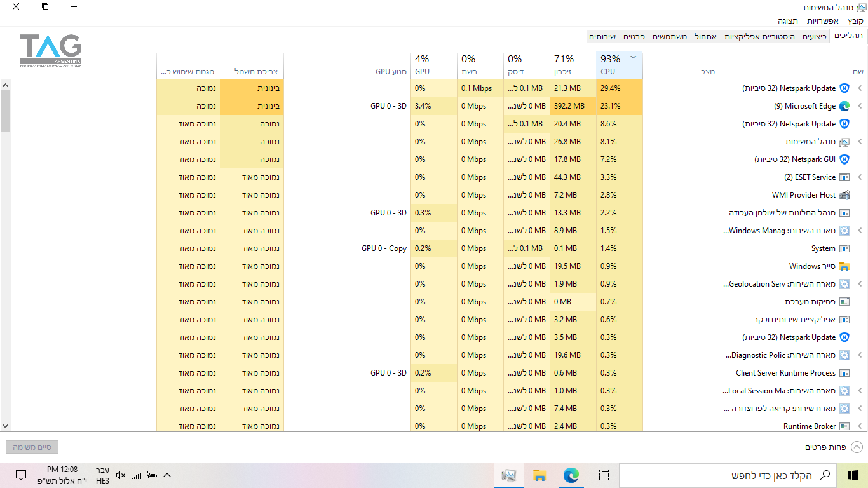Click the מנהל המשימות process icon in list
Viewport: 868px width, 488px height.
(x=844, y=142)
